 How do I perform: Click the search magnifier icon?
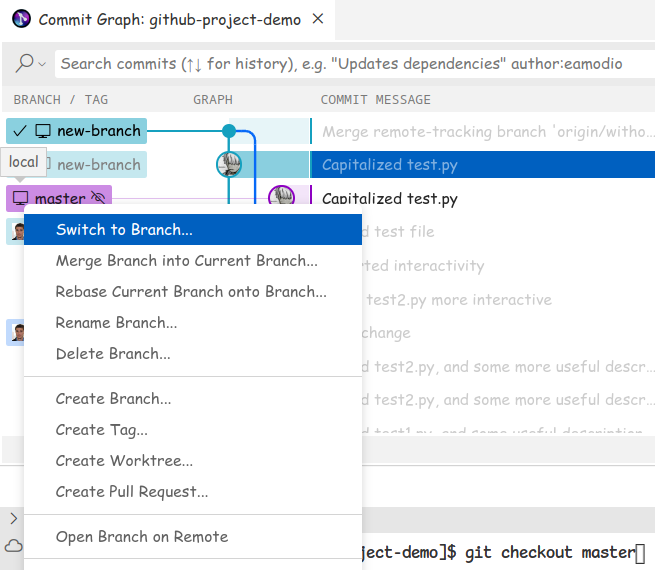25,63
